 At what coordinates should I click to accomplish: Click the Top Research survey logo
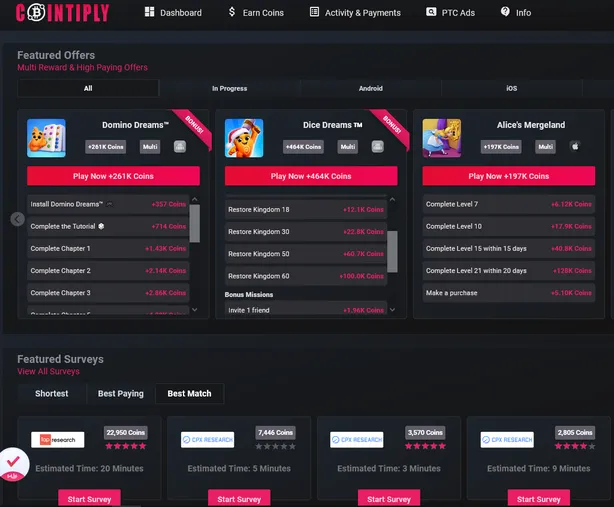coord(58,440)
